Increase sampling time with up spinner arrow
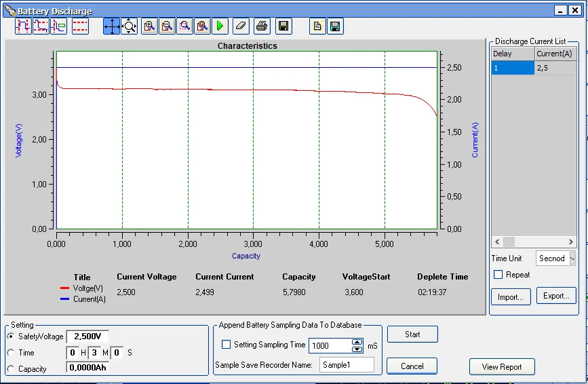The height and width of the screenshot is (384, 588). 357,342
